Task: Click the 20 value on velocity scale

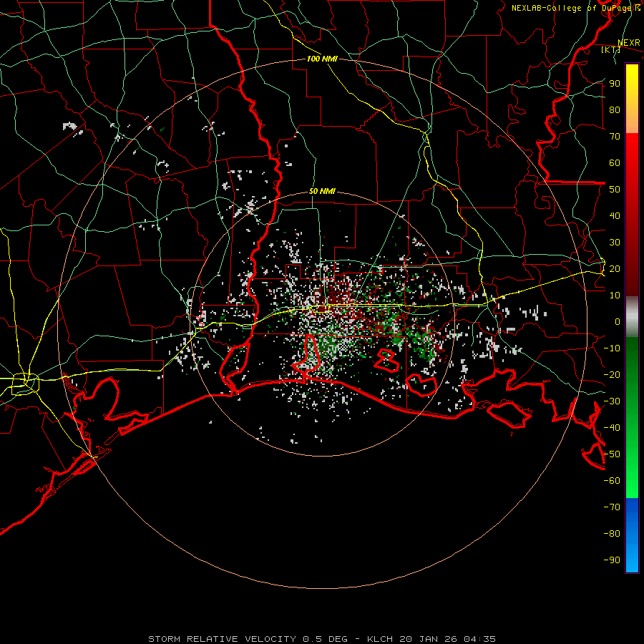Action: tap(615, 269)
